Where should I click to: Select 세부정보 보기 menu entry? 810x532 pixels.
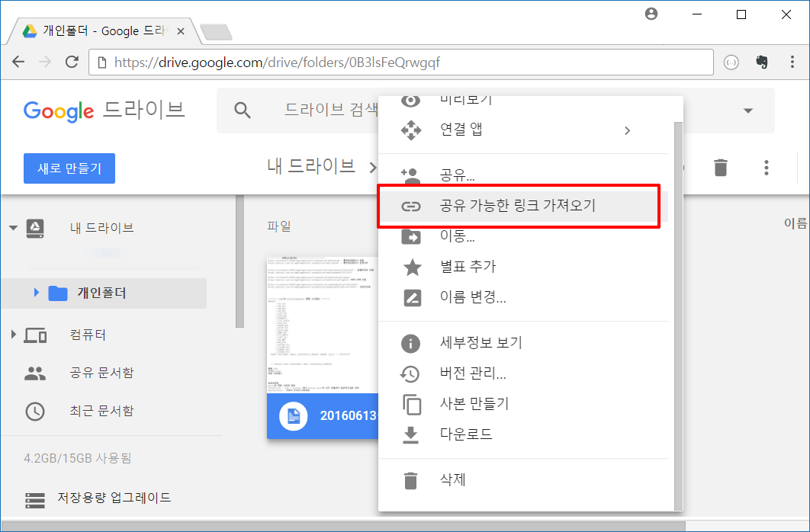tap(523, 343)
